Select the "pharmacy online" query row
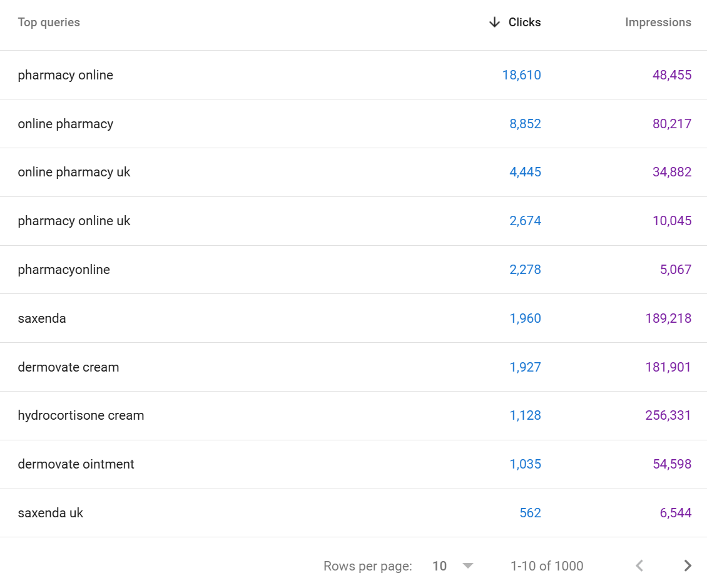707x588 pixels. (66, 75)
